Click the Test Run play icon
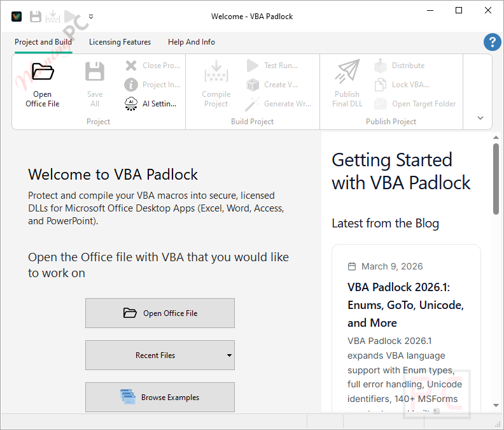This screenshot has width=504, height=430. [253, 66]
